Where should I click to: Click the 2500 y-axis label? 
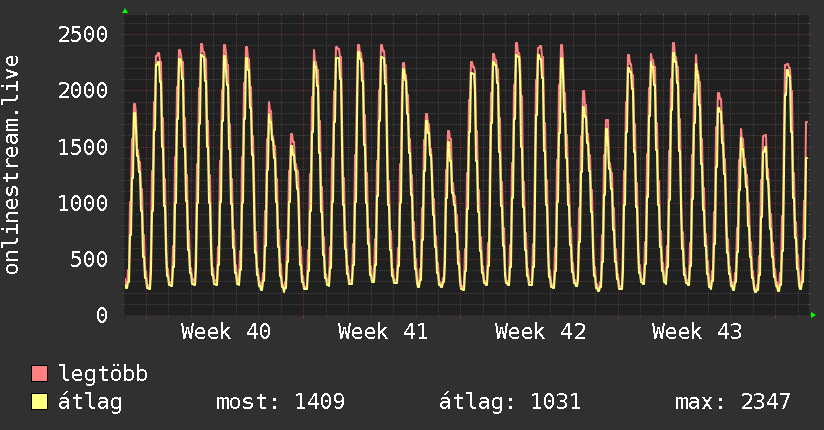[x=83, y=35]
